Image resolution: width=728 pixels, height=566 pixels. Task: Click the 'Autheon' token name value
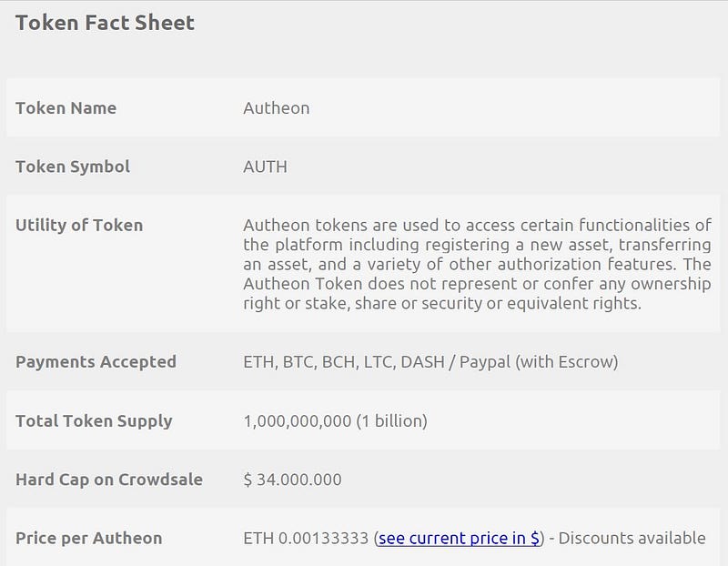point(277,107)
